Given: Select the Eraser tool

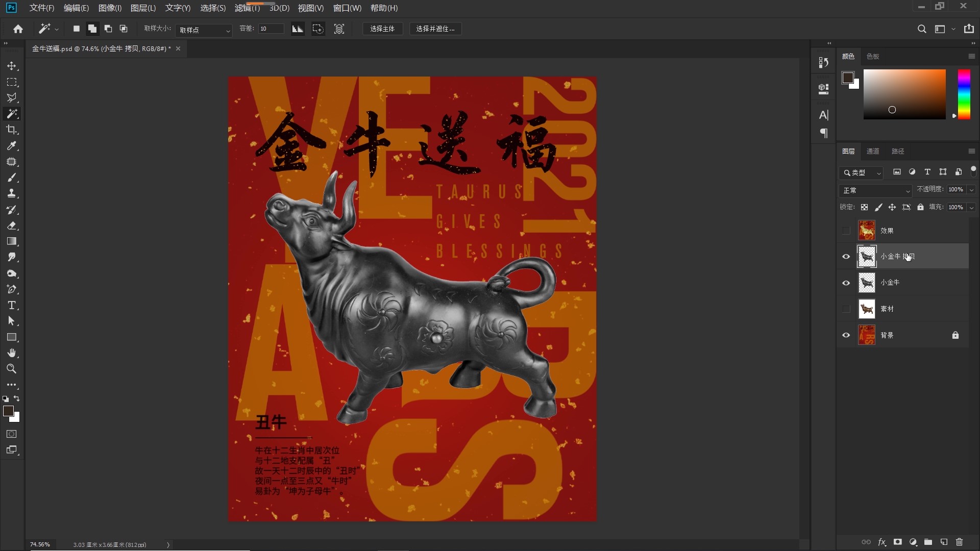Looking at the screenshot, I should [12, 226].
